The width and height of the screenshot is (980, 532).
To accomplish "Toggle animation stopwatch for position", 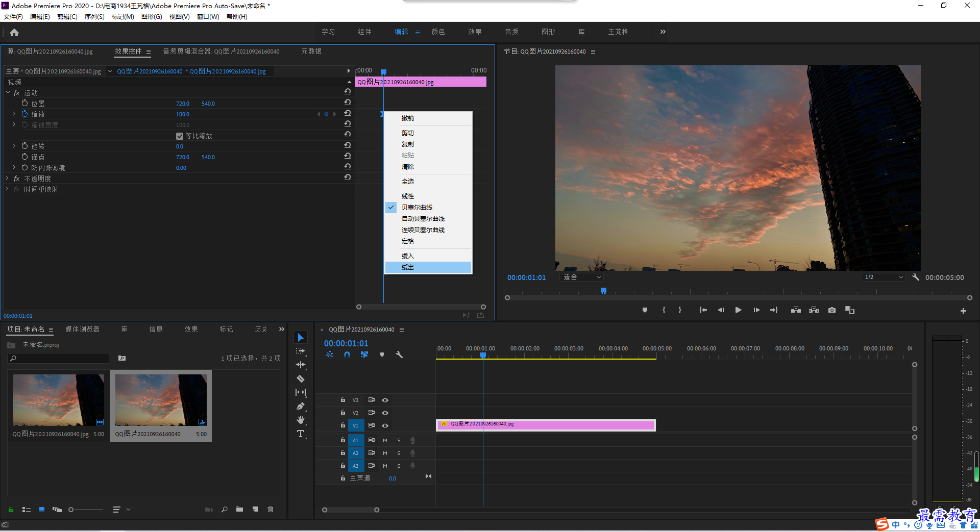I will 24,104.
